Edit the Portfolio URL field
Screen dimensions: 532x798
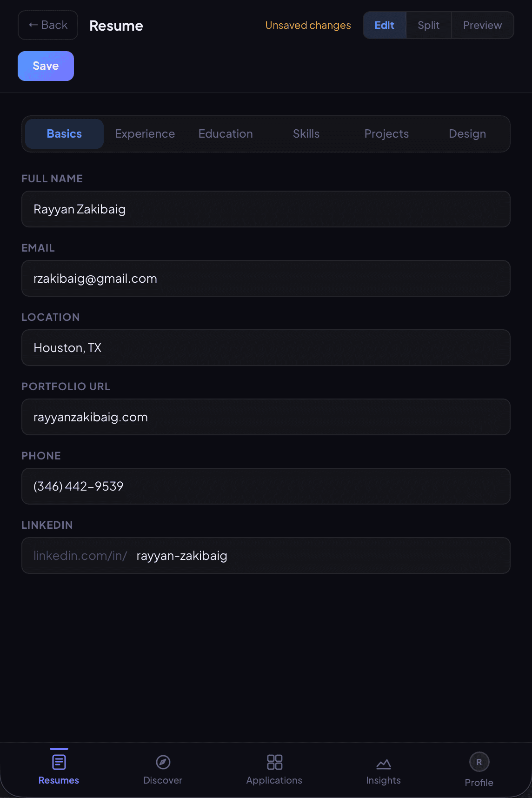tap(266, 417)
